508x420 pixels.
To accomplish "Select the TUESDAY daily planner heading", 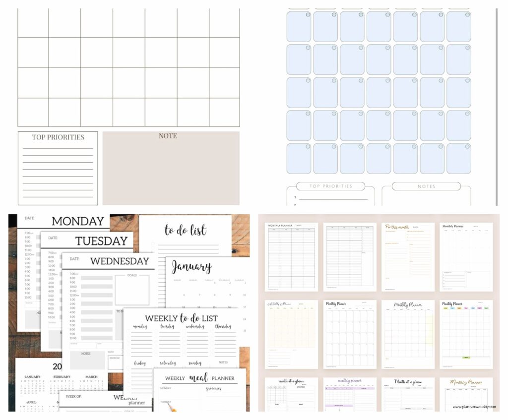I will pyautogui.click(x=101, y=241).
